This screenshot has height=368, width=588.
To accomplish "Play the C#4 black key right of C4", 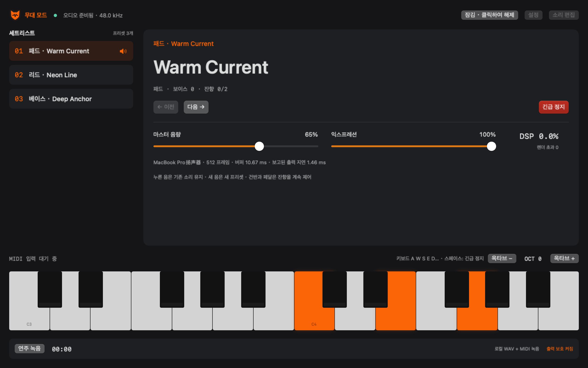I will [334, 289].
